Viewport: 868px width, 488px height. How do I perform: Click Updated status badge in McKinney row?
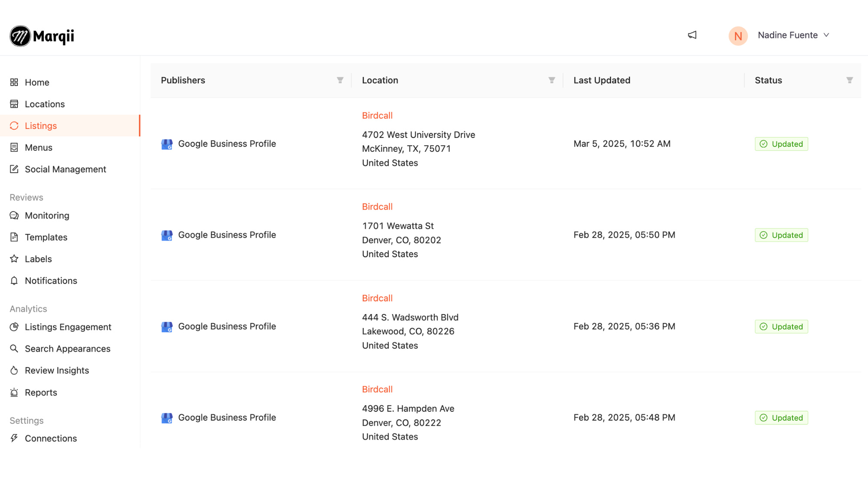[781, 144]
